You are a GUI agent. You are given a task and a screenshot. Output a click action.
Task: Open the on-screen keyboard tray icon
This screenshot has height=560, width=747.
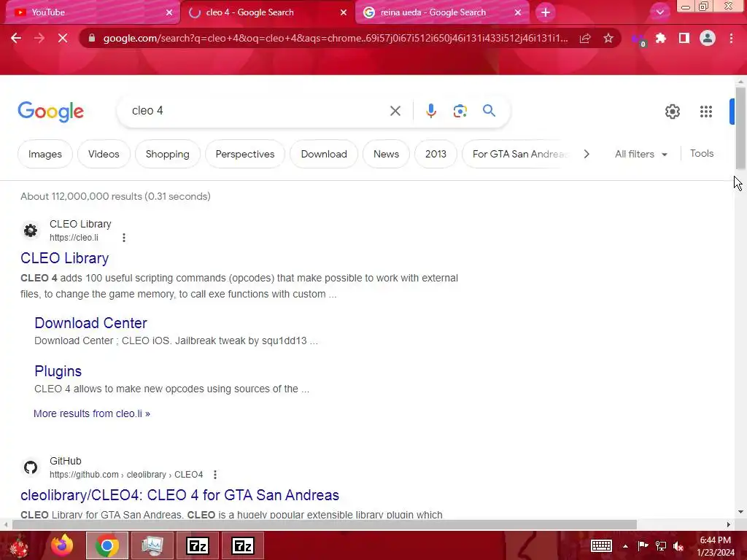point(601,545)
